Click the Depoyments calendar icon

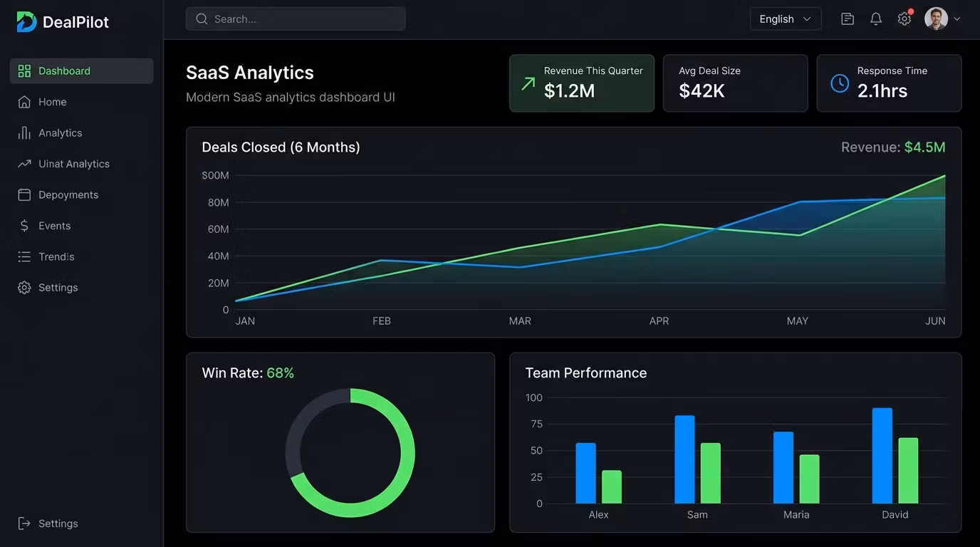[x=24, y=194]
